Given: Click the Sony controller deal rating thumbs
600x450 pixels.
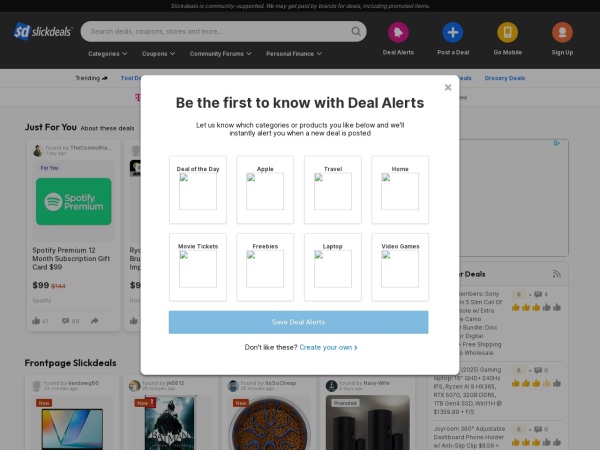Looking at the screenshot, I should point(536,307).
